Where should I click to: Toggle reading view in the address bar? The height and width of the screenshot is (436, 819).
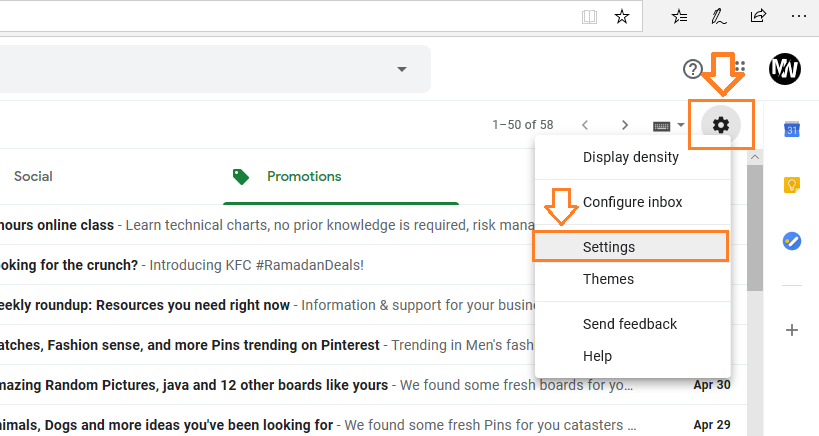point(589,17)
